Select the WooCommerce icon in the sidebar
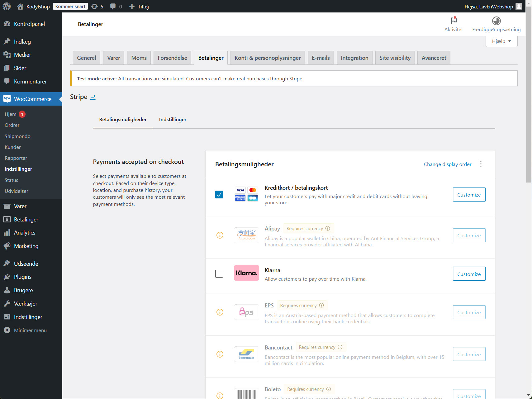The width and height of the screenshot is (532, 399). 7,99
